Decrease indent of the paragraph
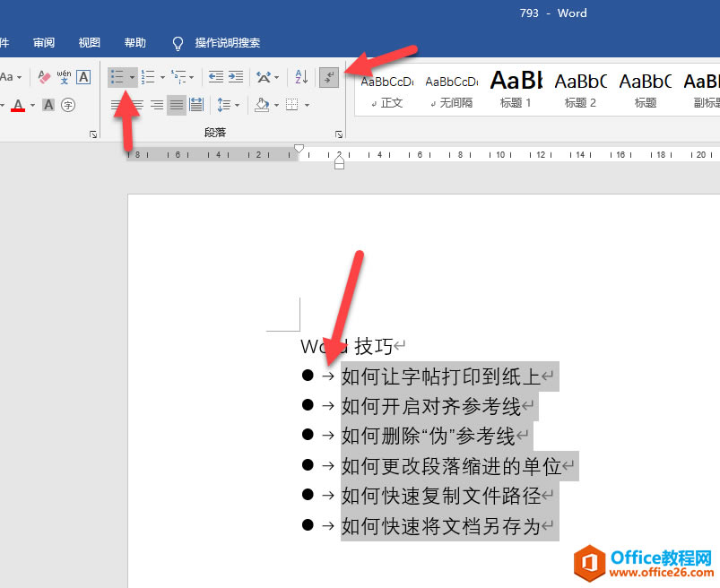 [216, 77]
